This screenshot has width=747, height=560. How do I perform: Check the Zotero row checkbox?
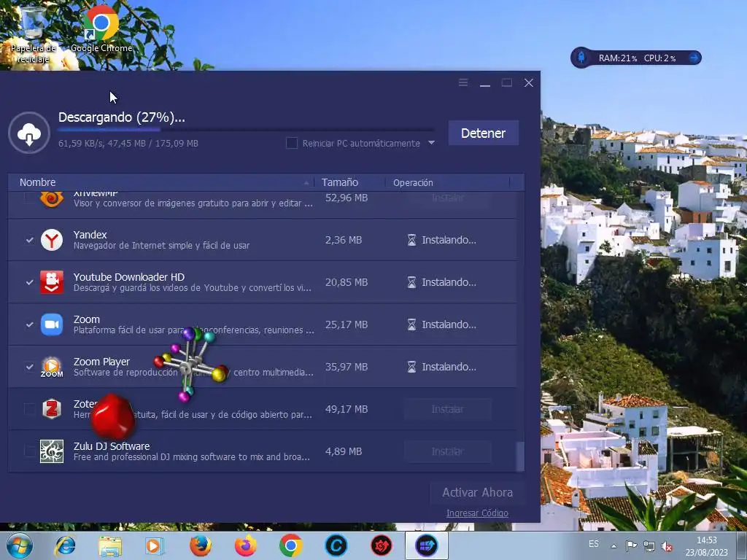pyautogui.click(x=29, y=409)
